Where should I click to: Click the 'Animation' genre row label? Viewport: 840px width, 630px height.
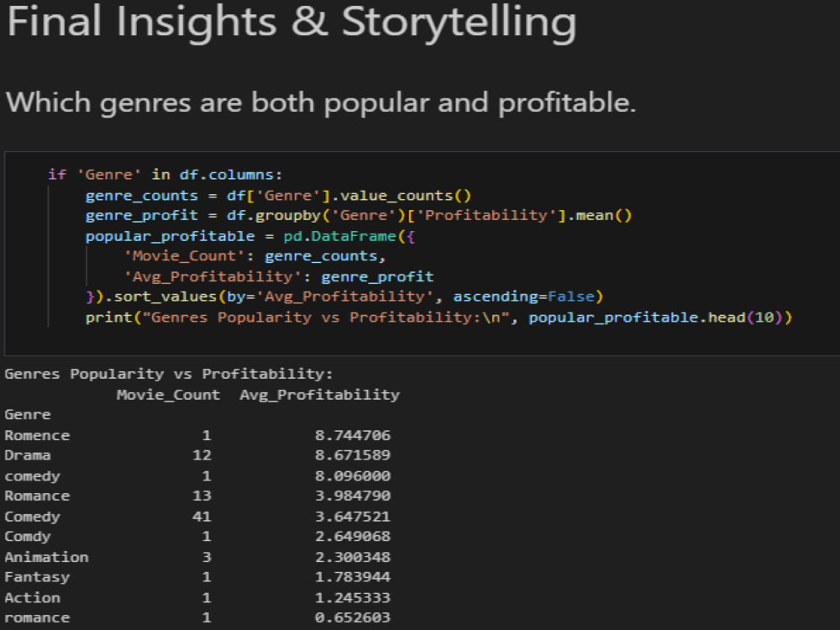click(46, 557)
